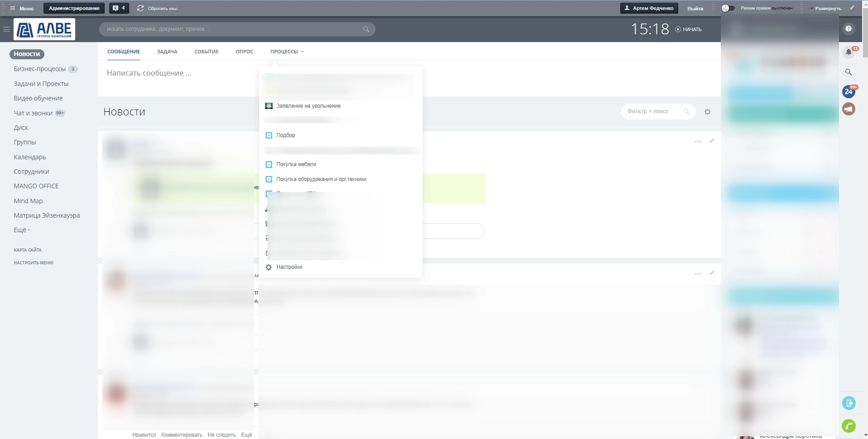Start workday with Начать button
868x439 pixels.
pos(688,29)
